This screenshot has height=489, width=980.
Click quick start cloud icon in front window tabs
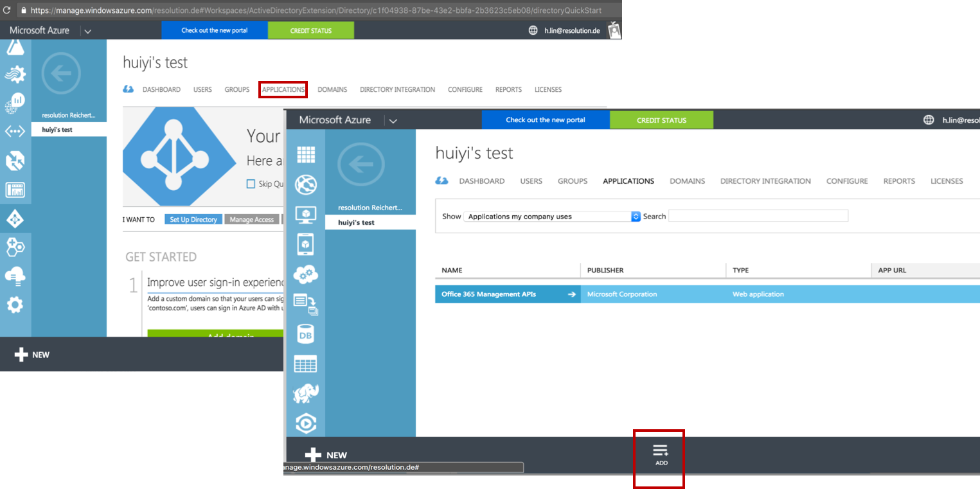click(x=441, y=181)
